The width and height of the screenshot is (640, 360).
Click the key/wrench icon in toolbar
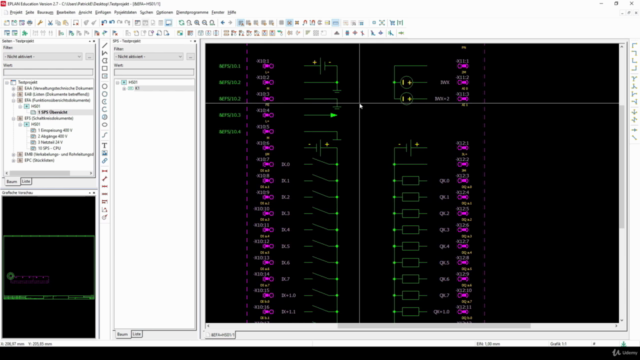[x=40, y=23]
